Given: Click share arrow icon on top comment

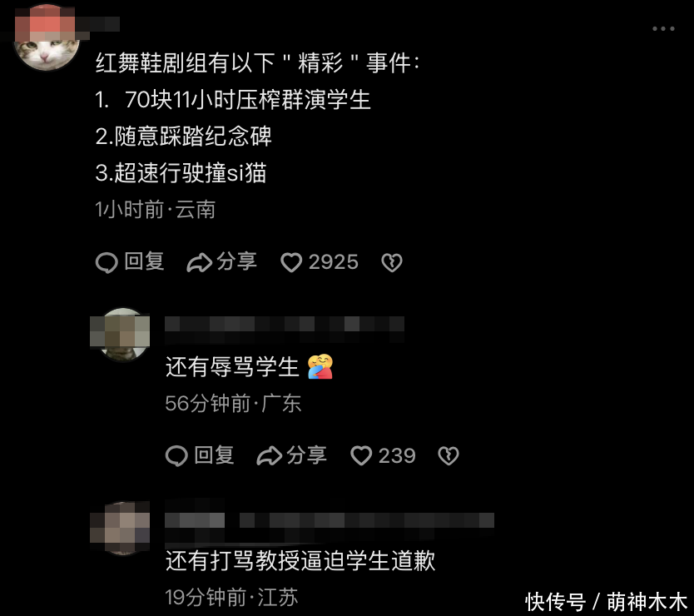Looking at the screenshot, I should pyautogui.click(x=199, y=262).
